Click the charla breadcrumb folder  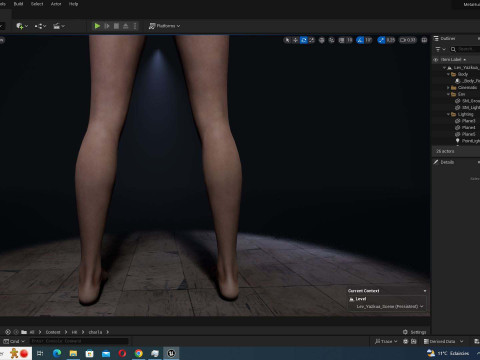95,332
